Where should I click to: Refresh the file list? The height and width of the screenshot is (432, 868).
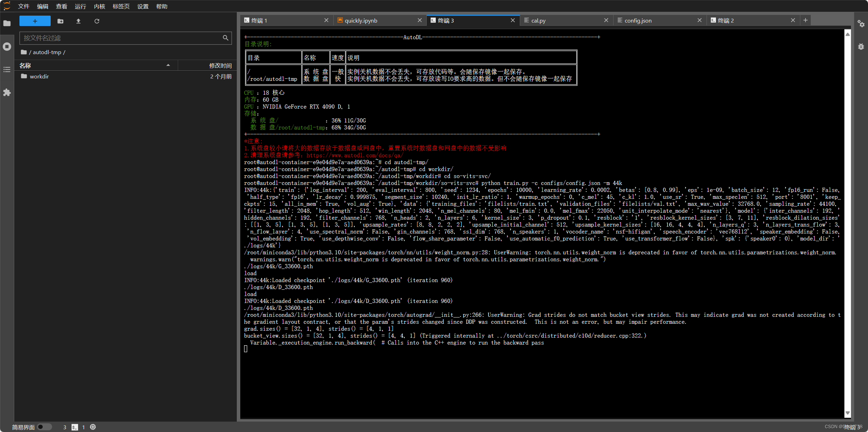pos(97,21)
